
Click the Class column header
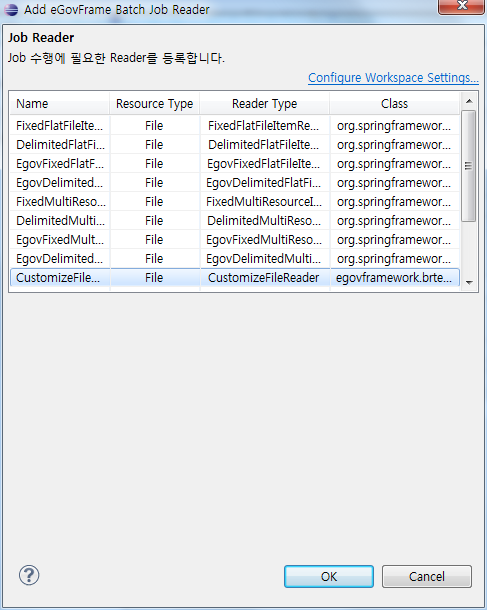coord(394,103)
